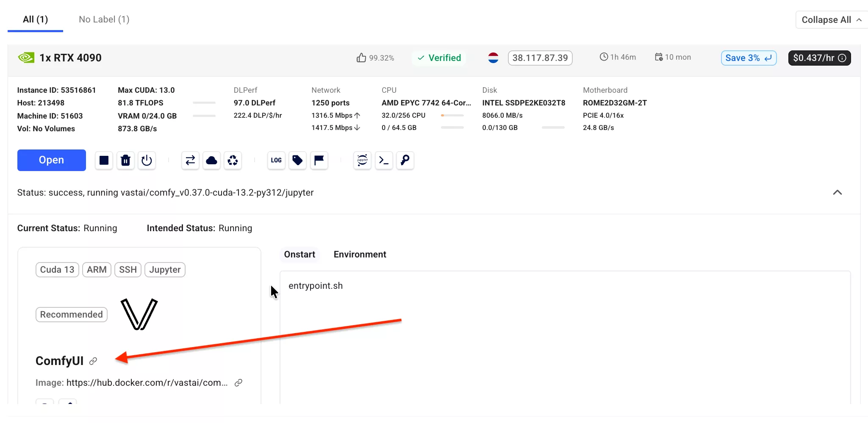The height and width of the screenshot is (423, 868).
Task: Open instance LOG viewer
Action: pyautogui.click(x=276, y=160)
